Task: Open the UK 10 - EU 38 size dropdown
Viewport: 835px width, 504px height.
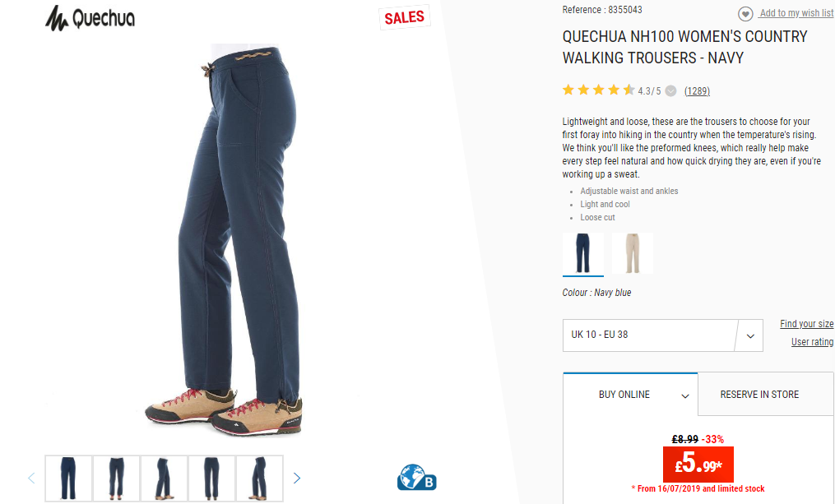Action: click(x=662, y=335)
